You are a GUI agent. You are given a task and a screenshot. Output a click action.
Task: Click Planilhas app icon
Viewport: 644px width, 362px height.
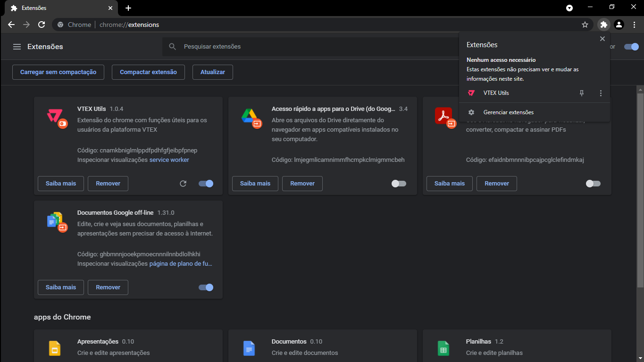pyautogui.click(x=443, y=348)
